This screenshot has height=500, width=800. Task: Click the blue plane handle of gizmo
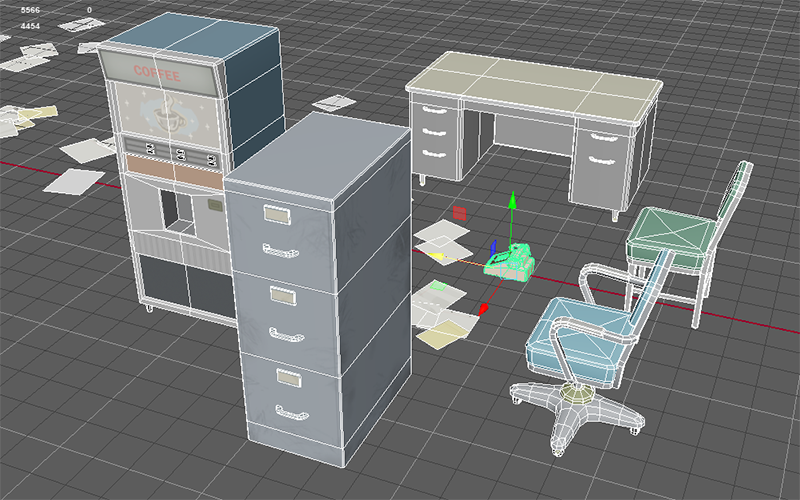[x=493, y=248]
